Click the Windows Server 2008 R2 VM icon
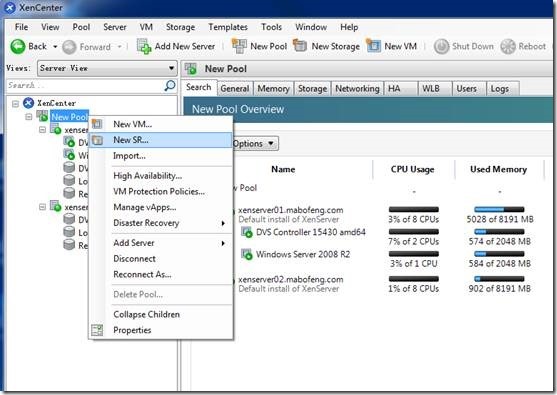Image resolution: width=557 pixels, height=395 pixels. coord(247,255)
